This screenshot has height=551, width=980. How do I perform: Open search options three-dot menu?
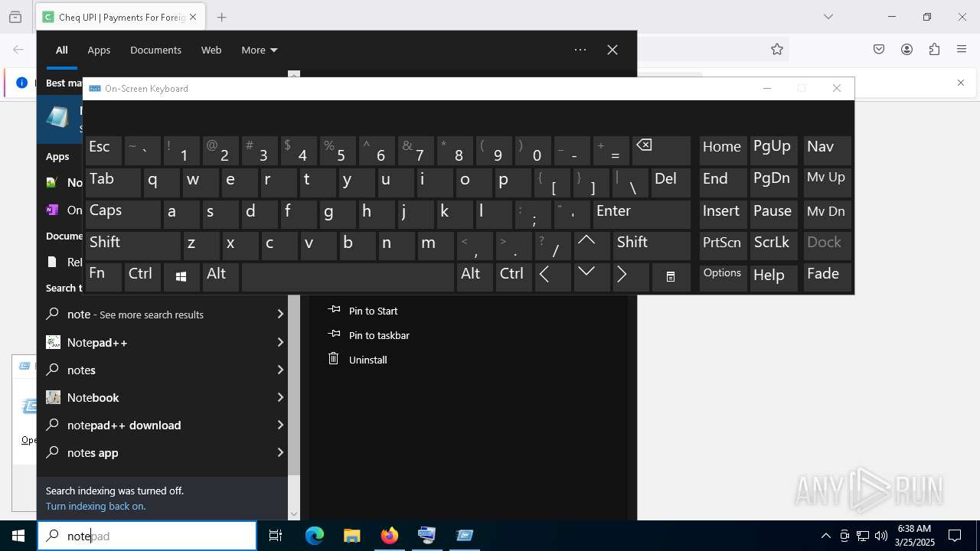pyautogui.click(x=580, y=50)
